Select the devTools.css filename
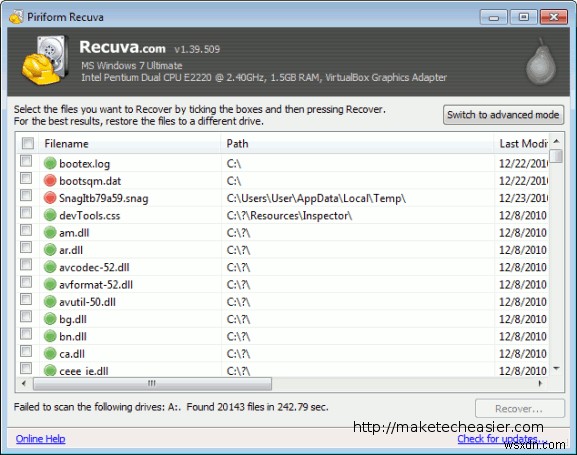This screenshot has width=577, height=455. [x=90, y=215]
